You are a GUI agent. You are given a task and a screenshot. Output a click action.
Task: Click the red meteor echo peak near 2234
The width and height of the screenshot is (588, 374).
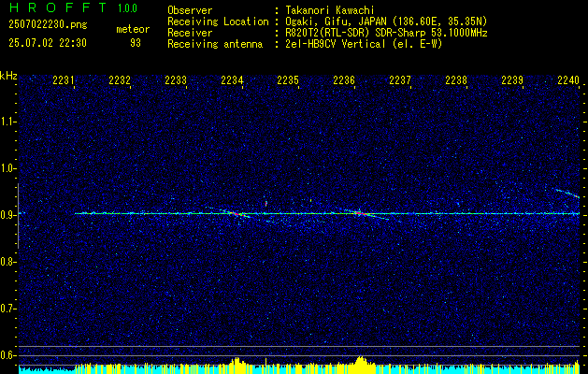[236, 213]
